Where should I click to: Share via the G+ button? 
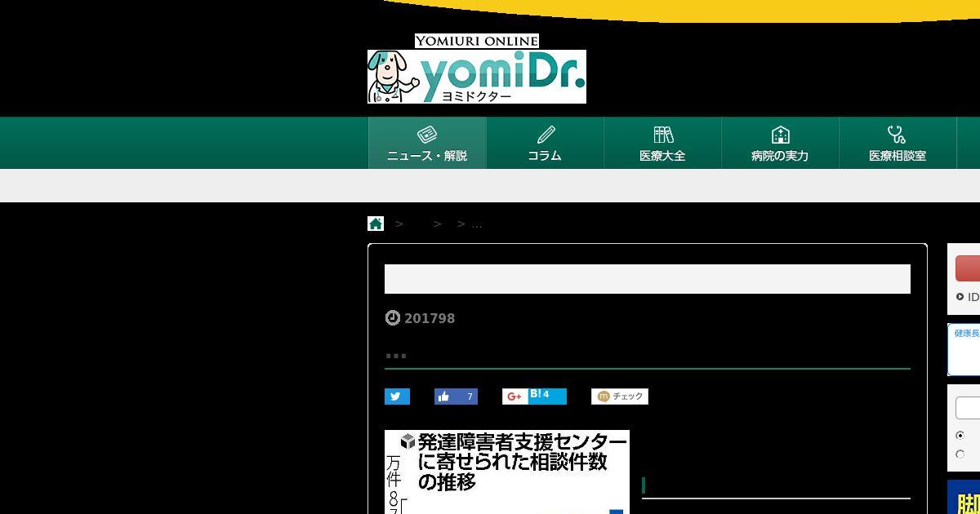[x=514, y=397]
